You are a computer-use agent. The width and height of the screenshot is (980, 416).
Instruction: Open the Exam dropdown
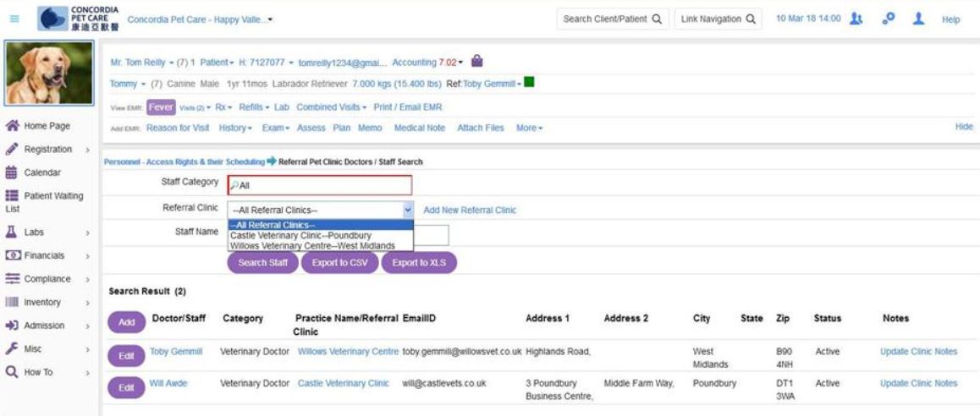[x=276, y=128]
